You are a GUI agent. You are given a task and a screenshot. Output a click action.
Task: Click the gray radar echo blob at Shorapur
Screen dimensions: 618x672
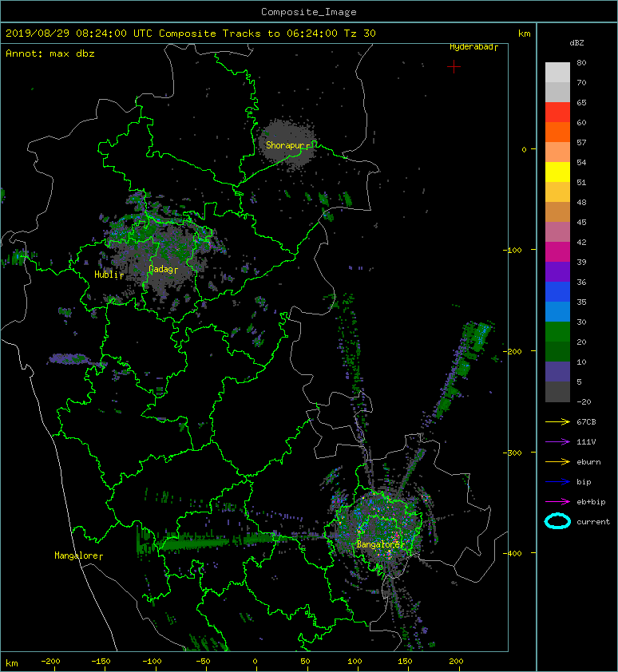click(x=287, y=145)
